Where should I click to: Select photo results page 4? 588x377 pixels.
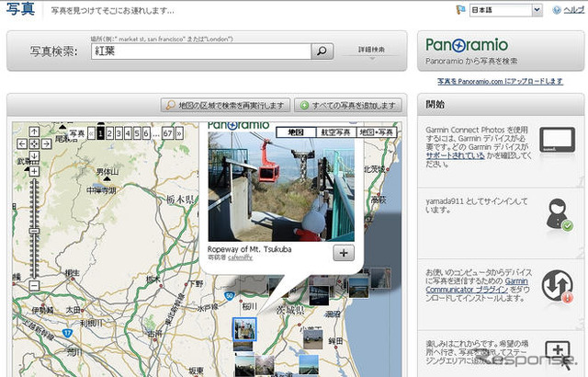tap(128, 133)
